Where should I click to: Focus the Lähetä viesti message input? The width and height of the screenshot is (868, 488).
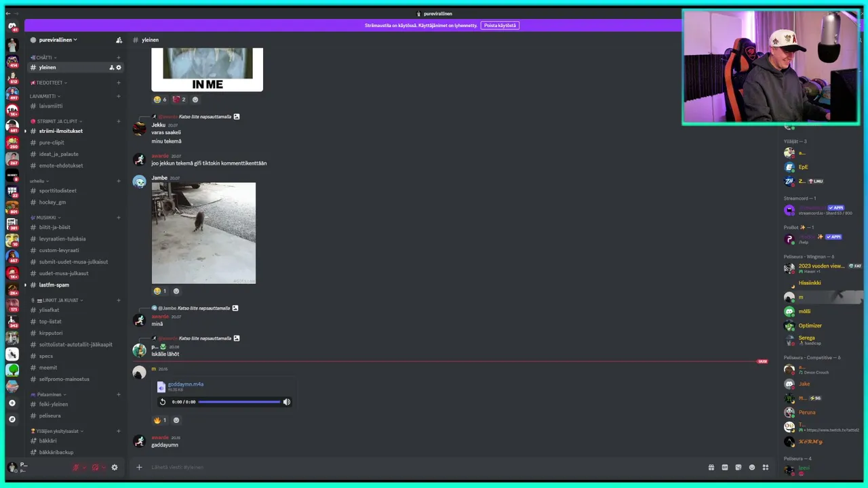tap(425, 467)
